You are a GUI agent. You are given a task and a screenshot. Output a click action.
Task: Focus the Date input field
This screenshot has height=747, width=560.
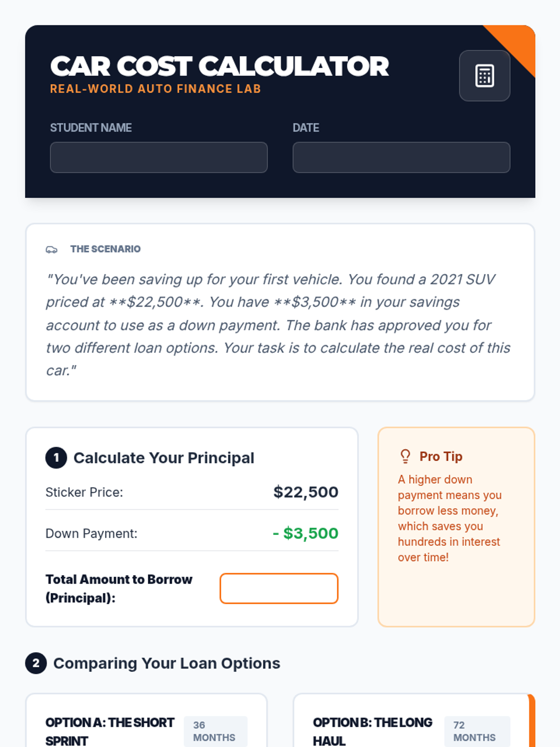click(401, 157)
